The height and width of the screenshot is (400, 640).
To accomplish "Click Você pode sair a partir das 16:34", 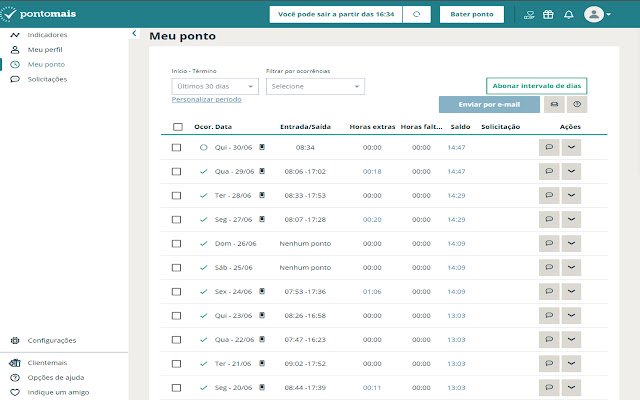I will pos(336,14).
